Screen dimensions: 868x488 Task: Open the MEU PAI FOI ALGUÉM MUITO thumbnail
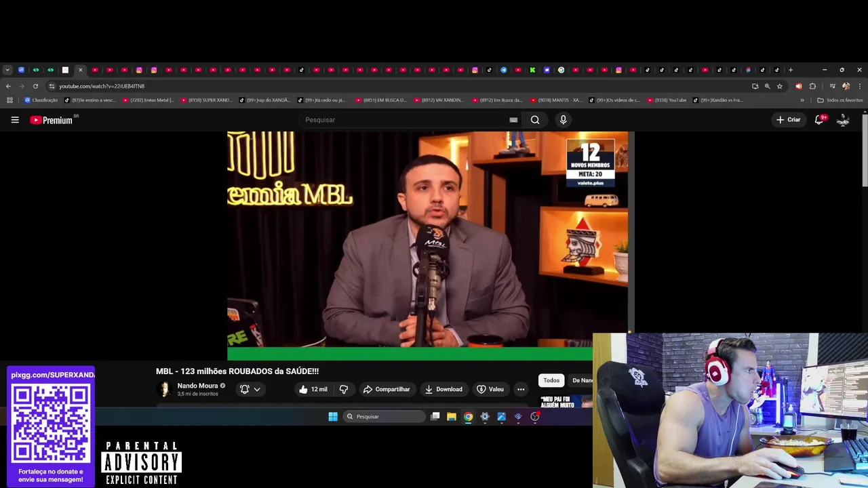tap(566, 401)
